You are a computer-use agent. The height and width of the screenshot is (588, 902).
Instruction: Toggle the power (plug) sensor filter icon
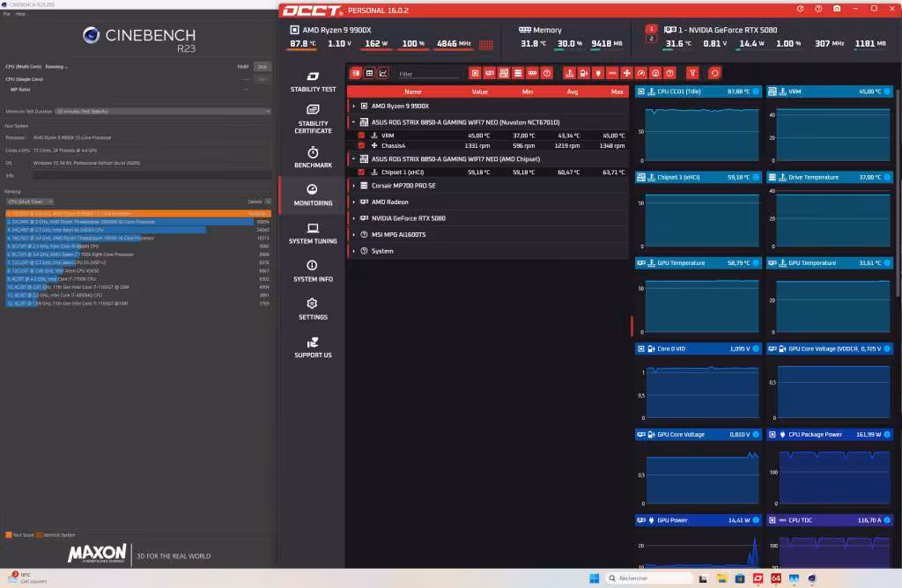598,73
